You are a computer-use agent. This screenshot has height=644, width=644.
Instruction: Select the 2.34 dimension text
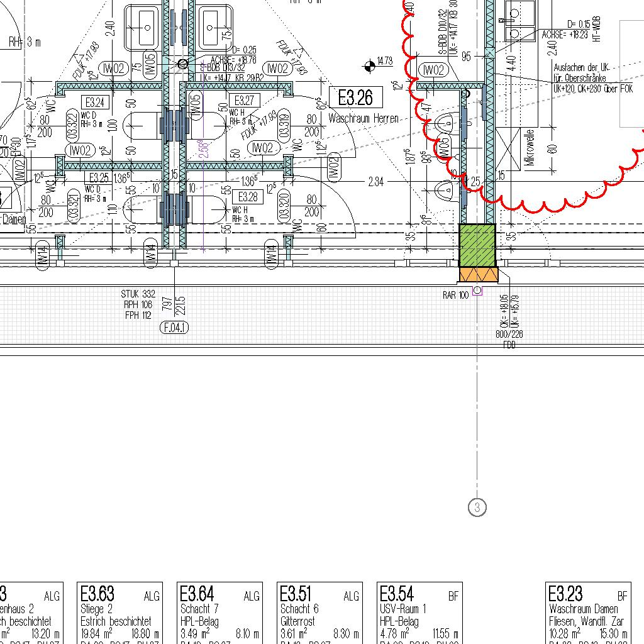coord(376,182)
